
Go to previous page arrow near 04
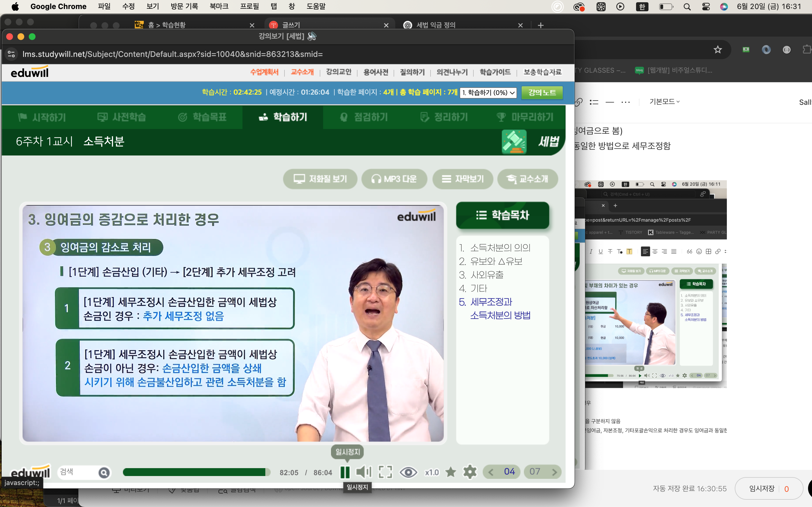tap(491, 472)
